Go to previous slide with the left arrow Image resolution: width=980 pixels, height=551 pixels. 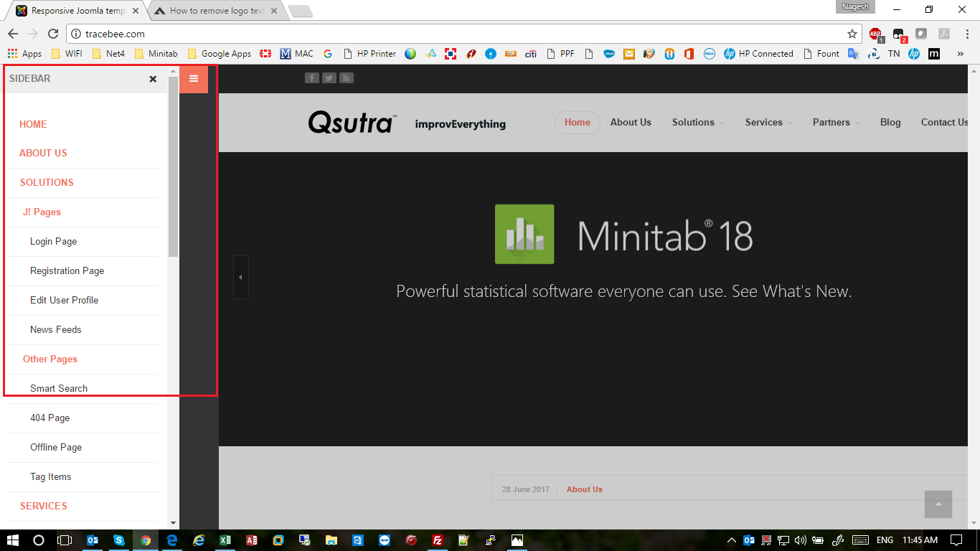(x=240, y=277)
